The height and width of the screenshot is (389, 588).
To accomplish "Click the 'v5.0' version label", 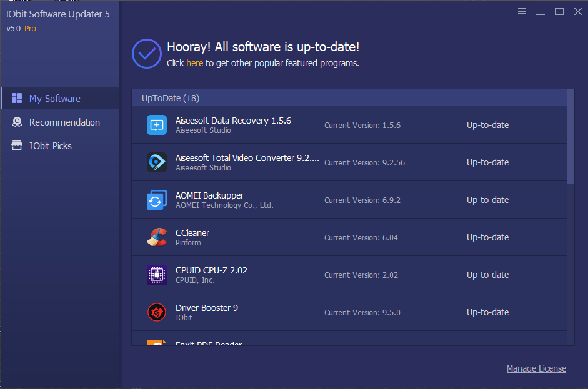I will (x=14, y=29).
